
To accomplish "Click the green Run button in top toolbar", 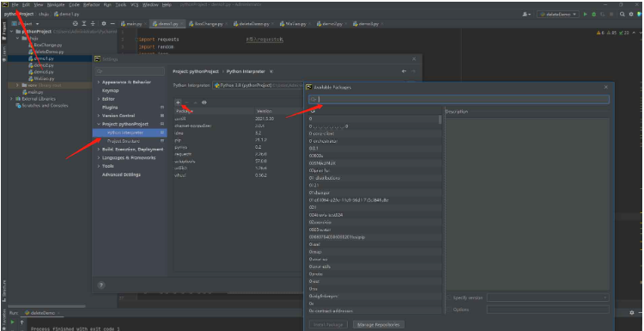I will click(586, 14).
